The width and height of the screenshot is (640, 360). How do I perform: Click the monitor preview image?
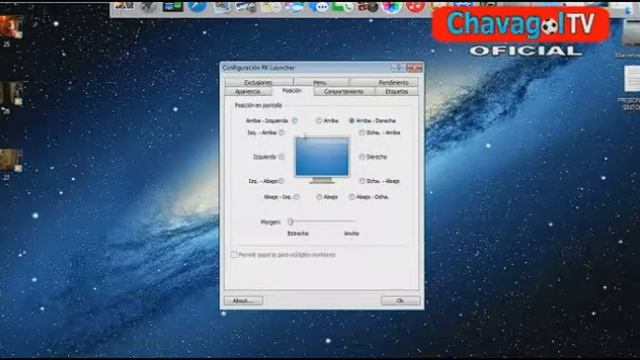322,160
